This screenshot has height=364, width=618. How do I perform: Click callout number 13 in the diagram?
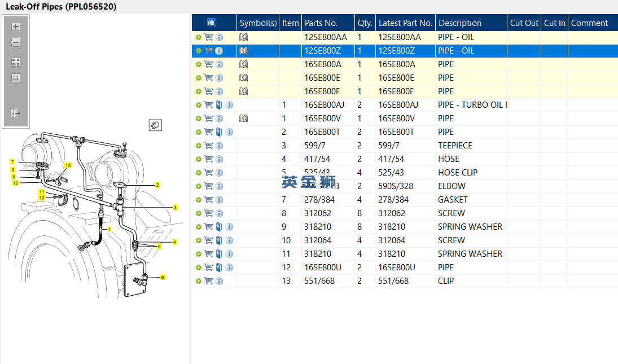pos(68,165)
